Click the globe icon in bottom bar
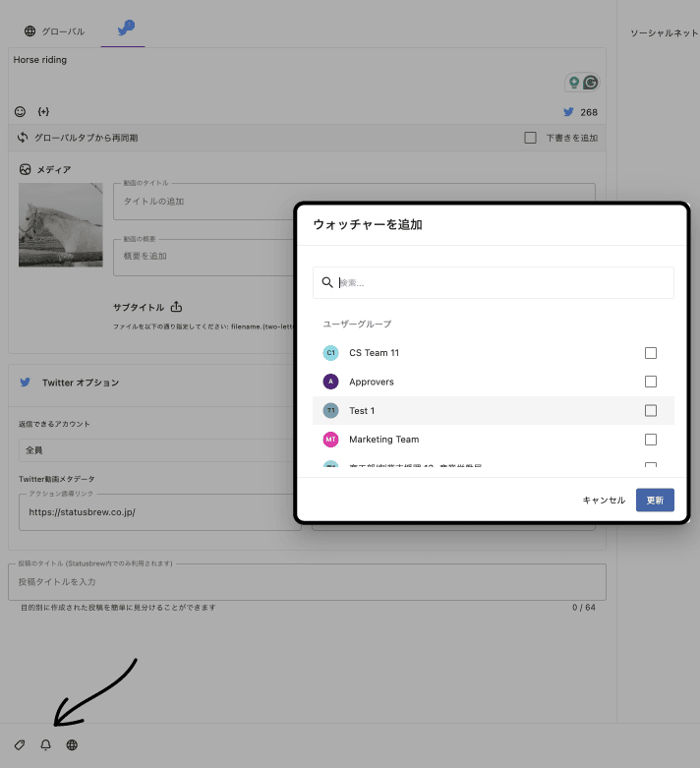 pyautogui.click(x=72, y=745)
